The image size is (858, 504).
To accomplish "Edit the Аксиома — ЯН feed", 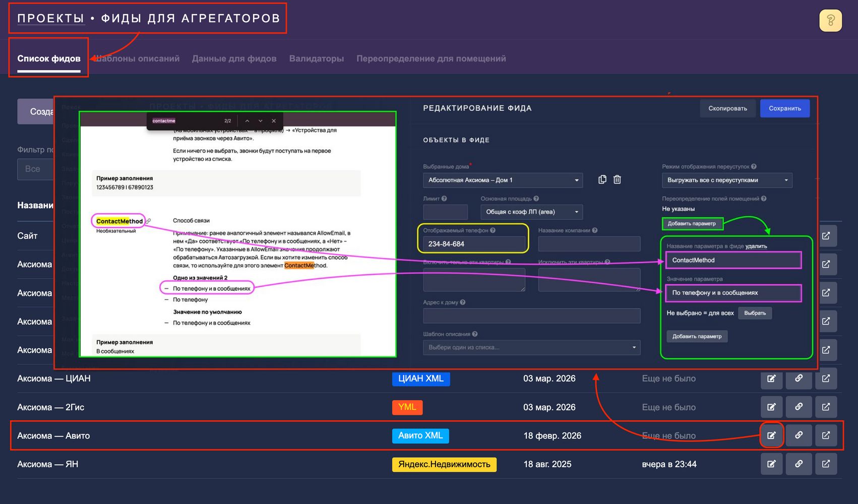I will tap(771, 464).
